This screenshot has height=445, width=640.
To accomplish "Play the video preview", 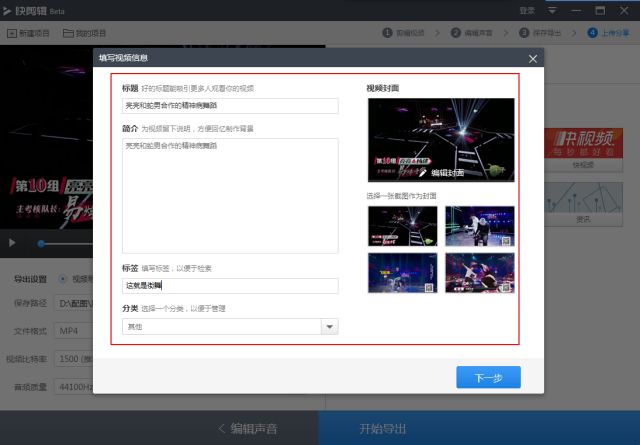I will [x=12, y=243].
